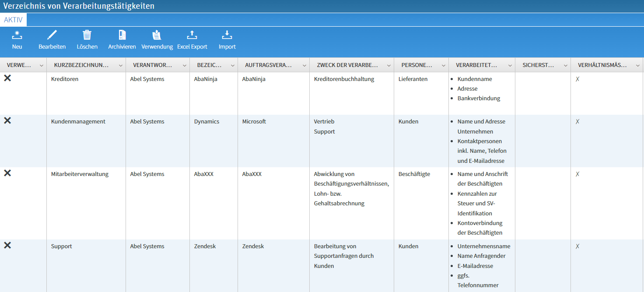The image size is (644, 292).
Task: Open the PERSONE... column dropdown arrow
Action: (x=444, y=65)
